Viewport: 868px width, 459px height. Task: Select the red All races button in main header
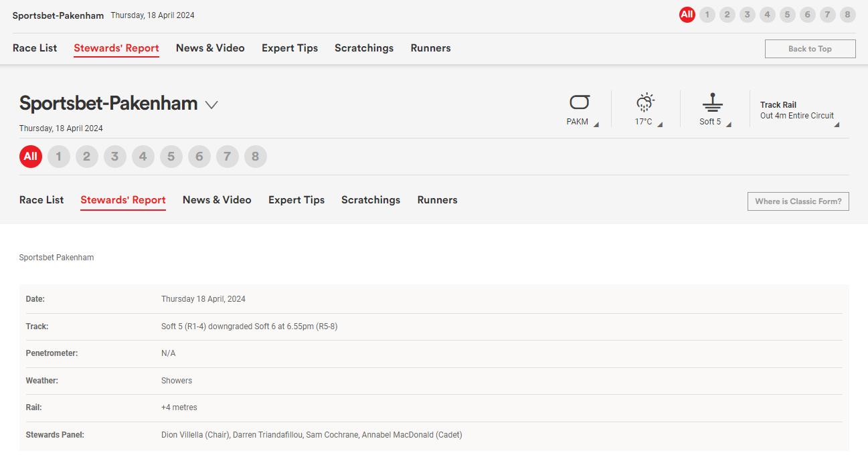pyautogui.click(x=31, y=157)
